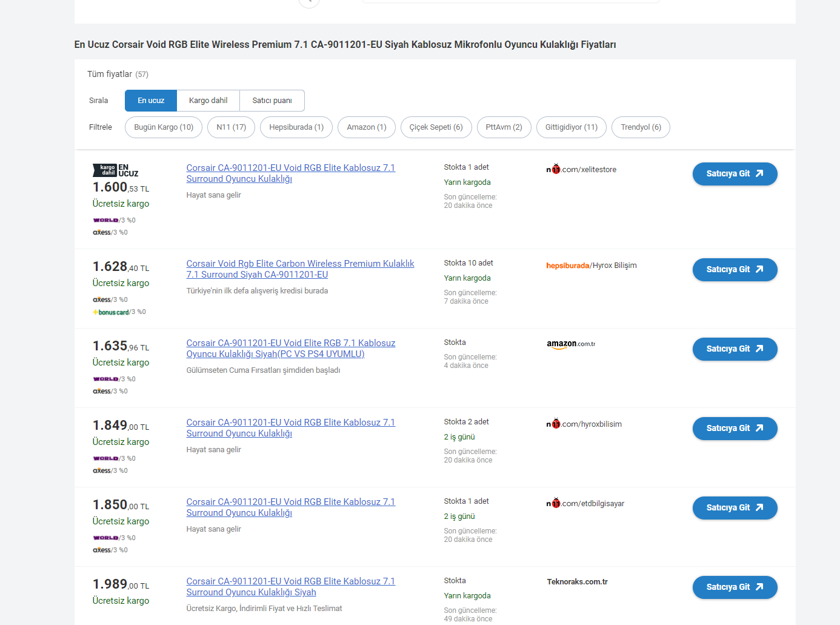This screenshot has width=840, height=625.
Task: Open hyroxbilisim product title link
Action: pos(291,428)
